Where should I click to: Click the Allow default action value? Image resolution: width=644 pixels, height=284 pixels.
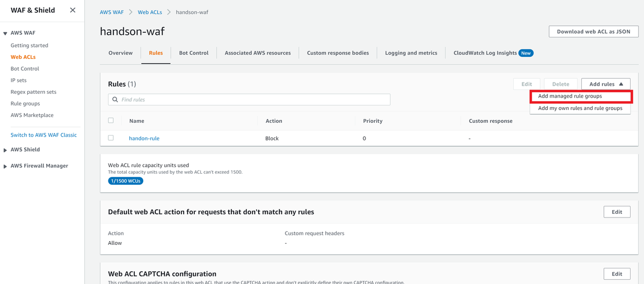pos(115,243)
